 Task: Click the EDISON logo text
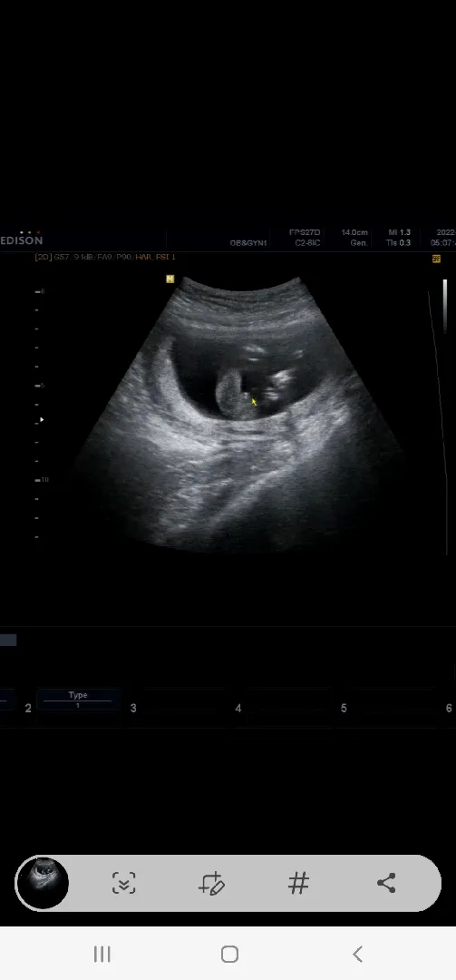[21, 240]
